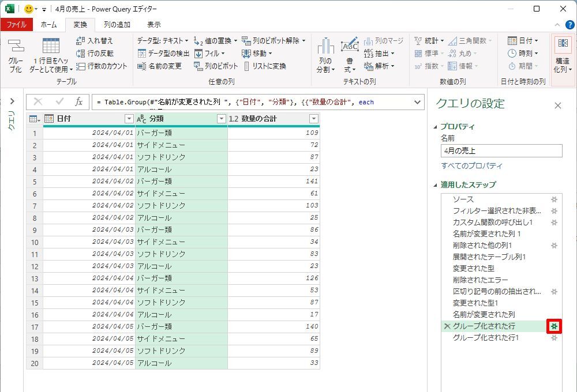Viewport: 577px width, 392px height.
Task: Open gear settings for グループ化された行 step
Action: 554,326
